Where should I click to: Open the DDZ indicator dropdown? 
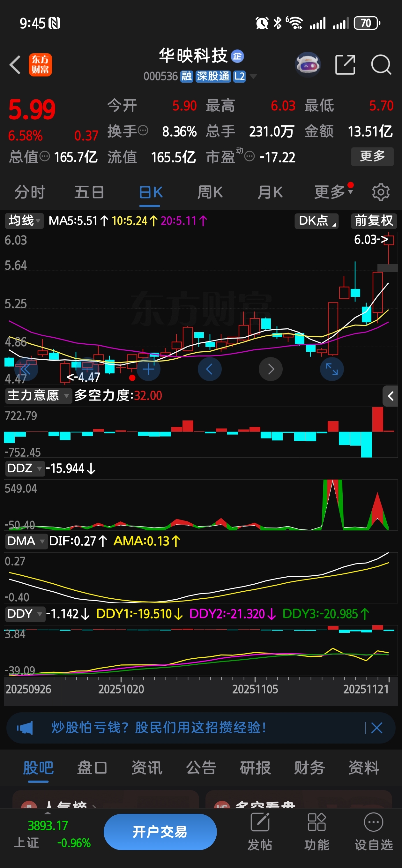[x=25, y=468]
